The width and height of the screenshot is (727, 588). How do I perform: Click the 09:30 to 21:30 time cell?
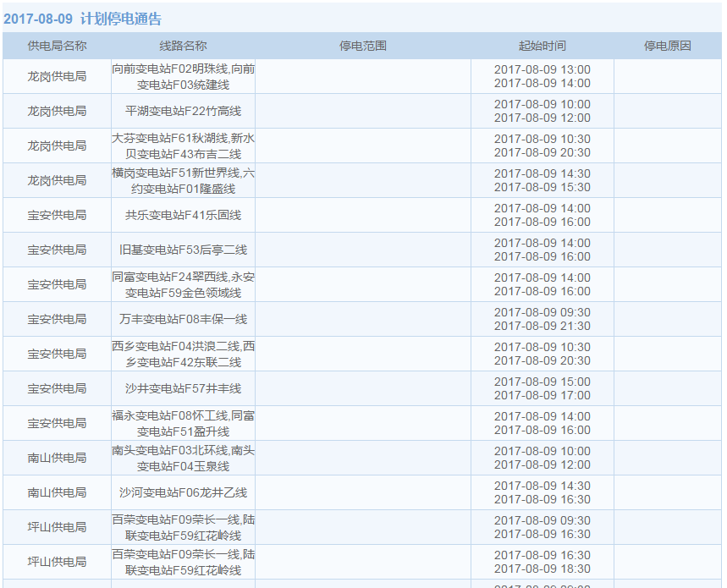pyautogui.click(x=542, y=319)
